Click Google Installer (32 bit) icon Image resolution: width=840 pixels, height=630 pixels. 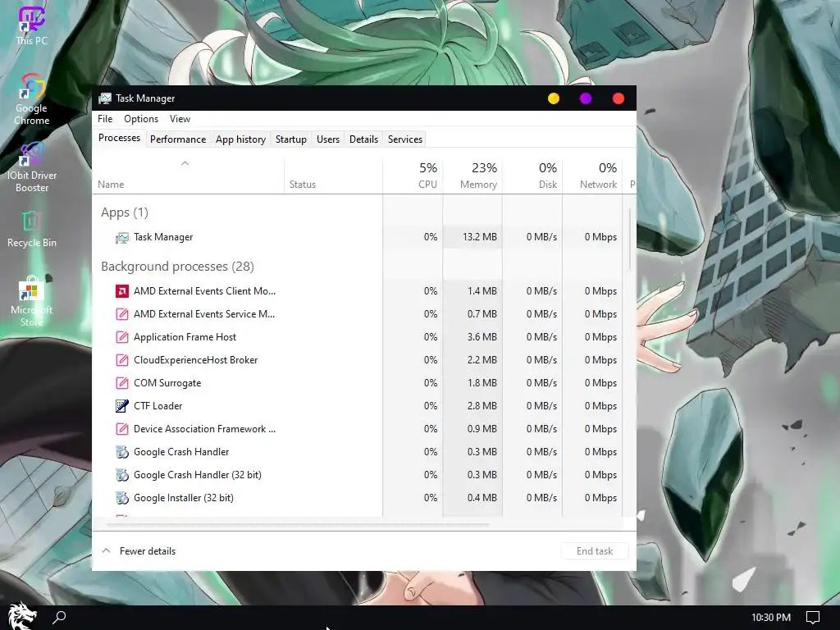(x=122, y=498)
